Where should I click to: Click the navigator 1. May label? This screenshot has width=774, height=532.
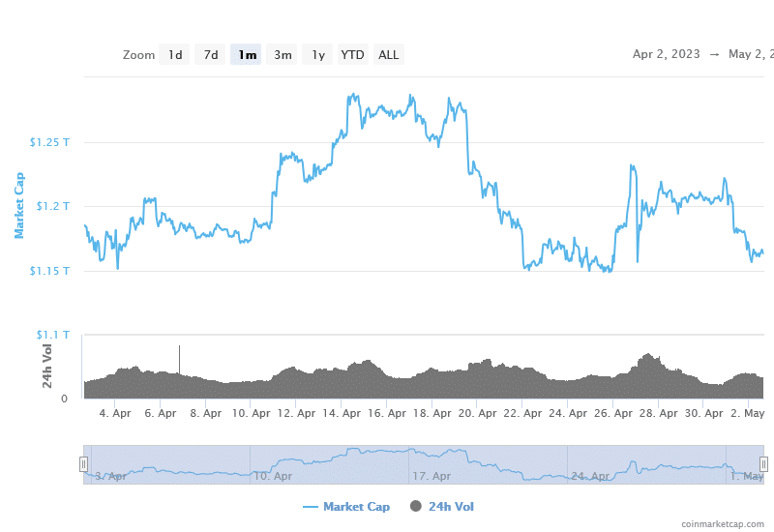[x=747, y=476]
